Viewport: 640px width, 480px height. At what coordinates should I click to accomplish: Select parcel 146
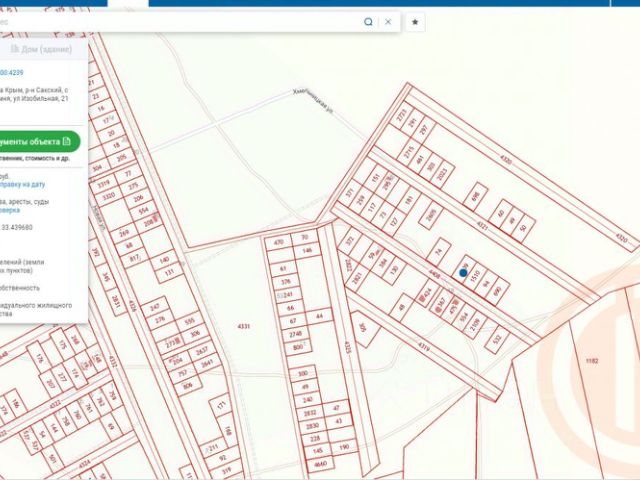[x=307, y=251]
